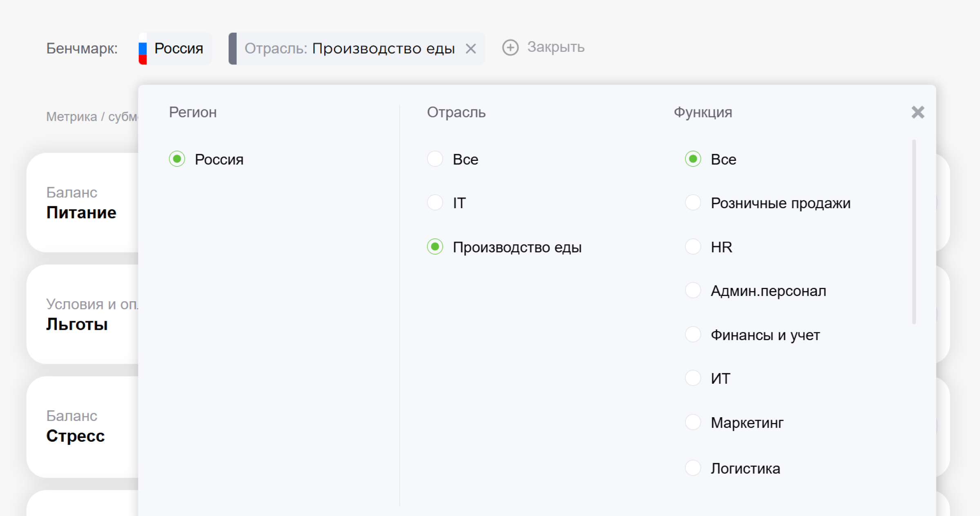Click the Russian flag icon in the Россия chip
Screen dimensions: 980x516
143,49
